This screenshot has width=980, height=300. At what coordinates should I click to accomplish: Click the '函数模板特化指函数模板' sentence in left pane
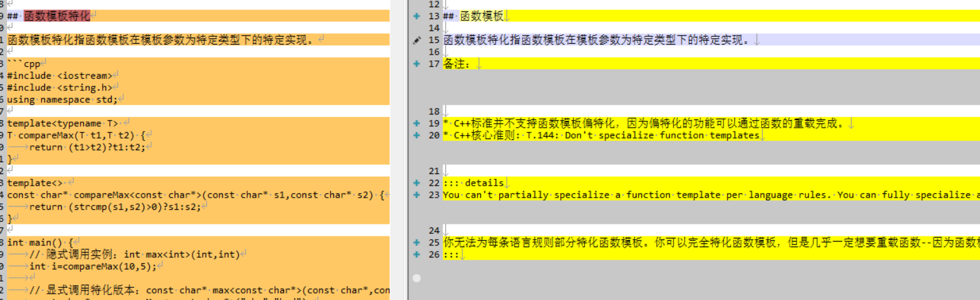coord(161,40)
